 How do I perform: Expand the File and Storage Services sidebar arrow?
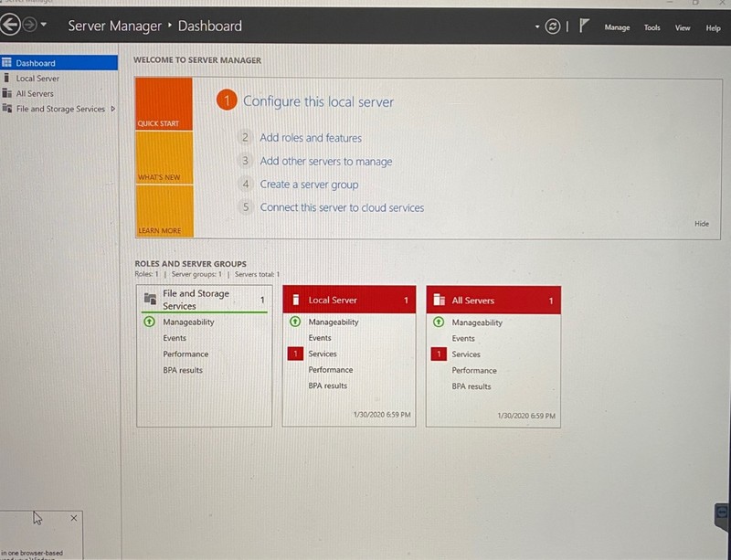[x=112, y=109]
